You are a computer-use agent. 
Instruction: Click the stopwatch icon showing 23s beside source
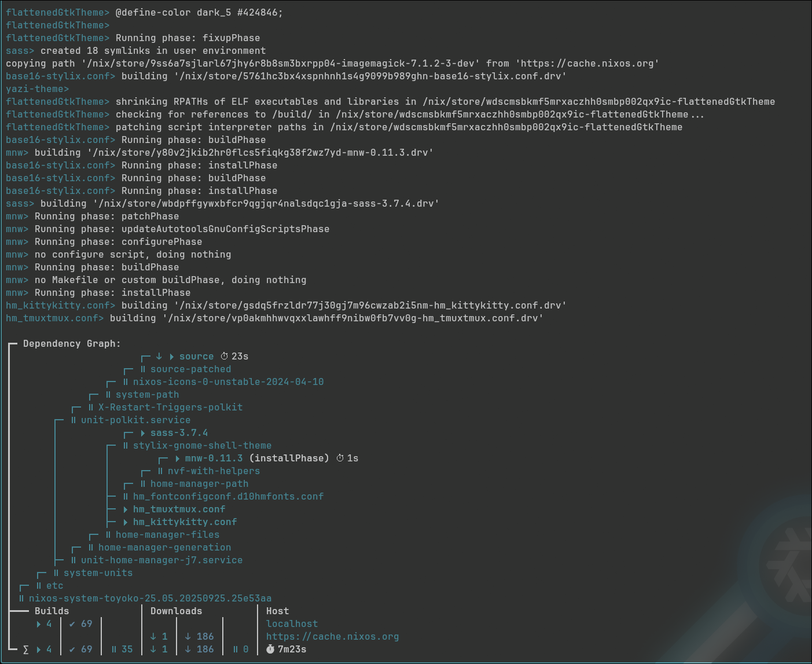tap(223, 356)
